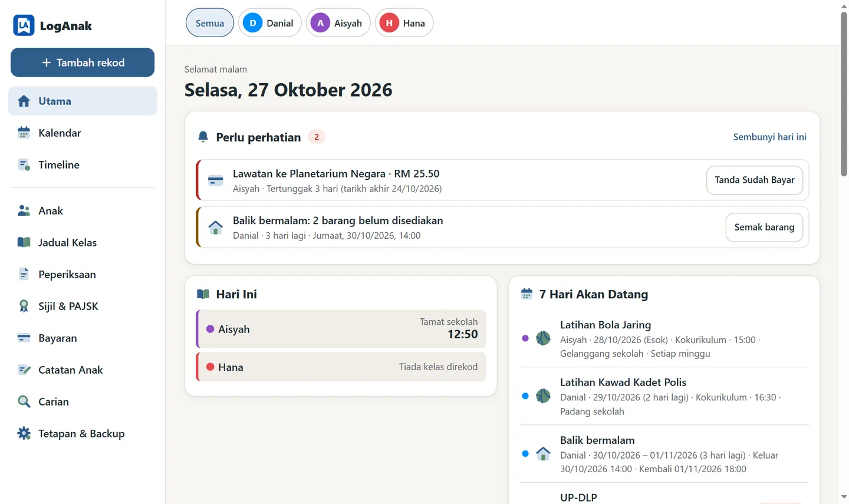Image resolution: width=849 pixels, height=504 pixels.
Task: Filter by Danial chip
Action: [270, 23]
